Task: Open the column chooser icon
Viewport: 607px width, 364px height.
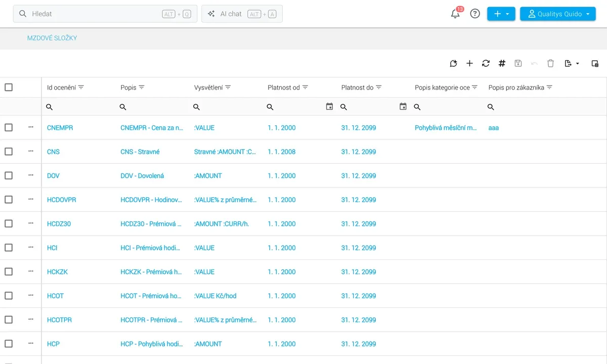Action: pyautogui.click(x=595, y=63)
